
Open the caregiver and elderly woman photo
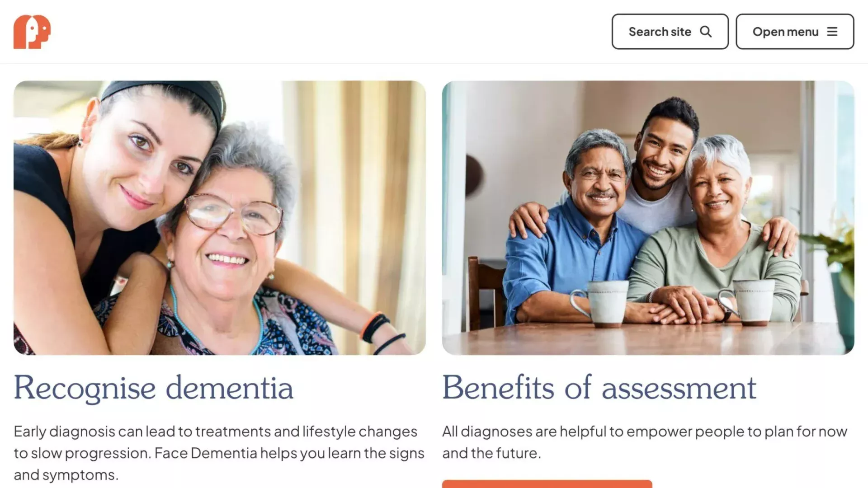(x=220, y=216)
